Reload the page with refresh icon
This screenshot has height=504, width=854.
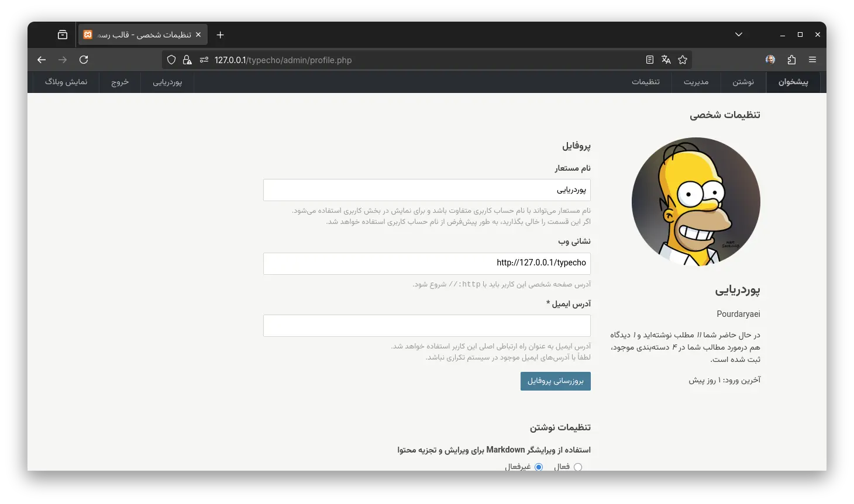[x=84, y=60]
